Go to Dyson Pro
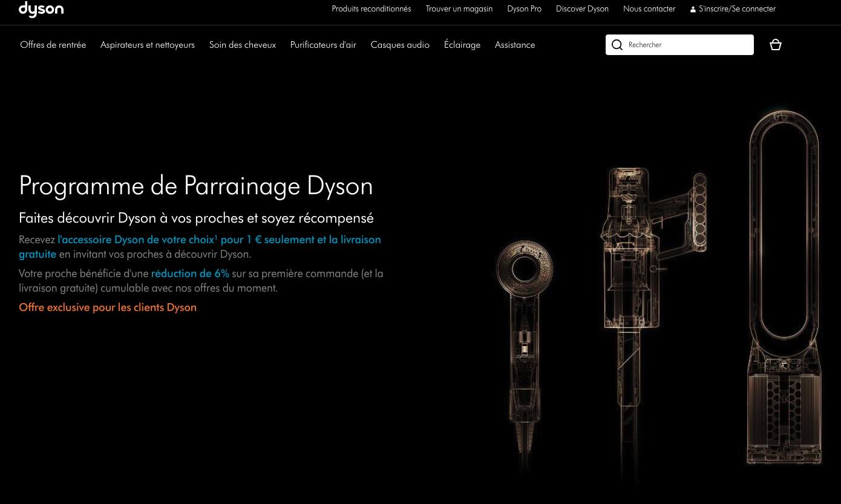This screenshot has width=841, height=504. pos(524,9)
